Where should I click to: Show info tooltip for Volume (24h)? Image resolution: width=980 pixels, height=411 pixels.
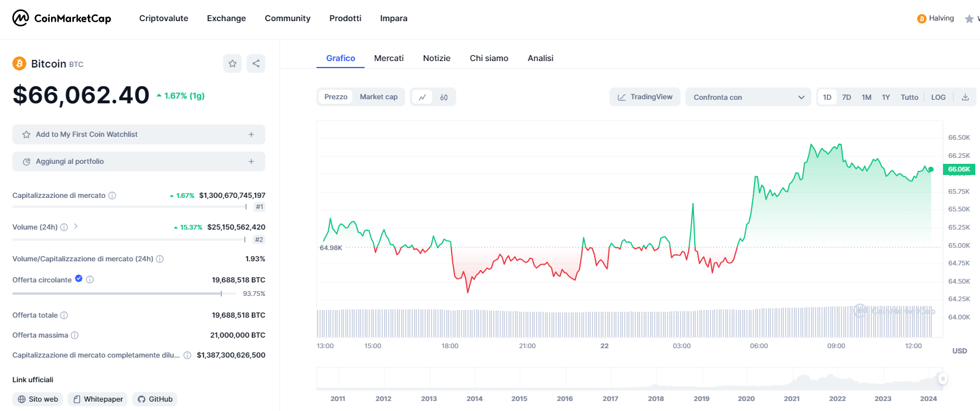pos(64,227)
